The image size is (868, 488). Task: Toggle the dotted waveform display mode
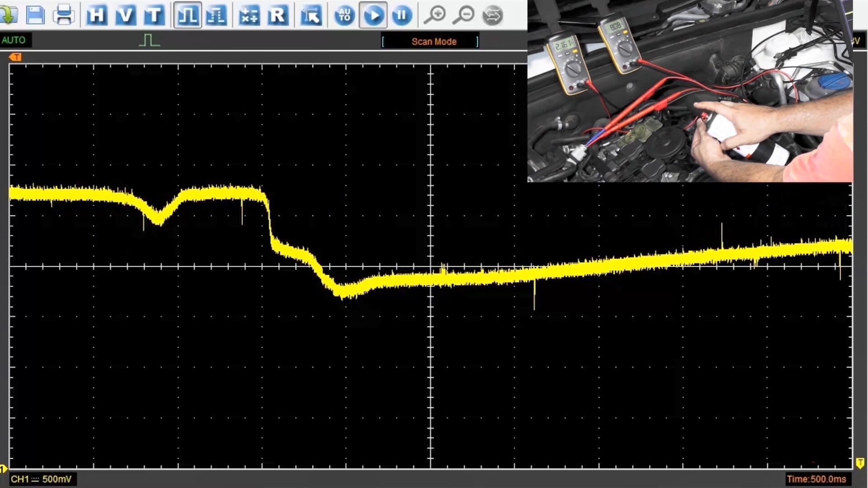pos(216,15)
